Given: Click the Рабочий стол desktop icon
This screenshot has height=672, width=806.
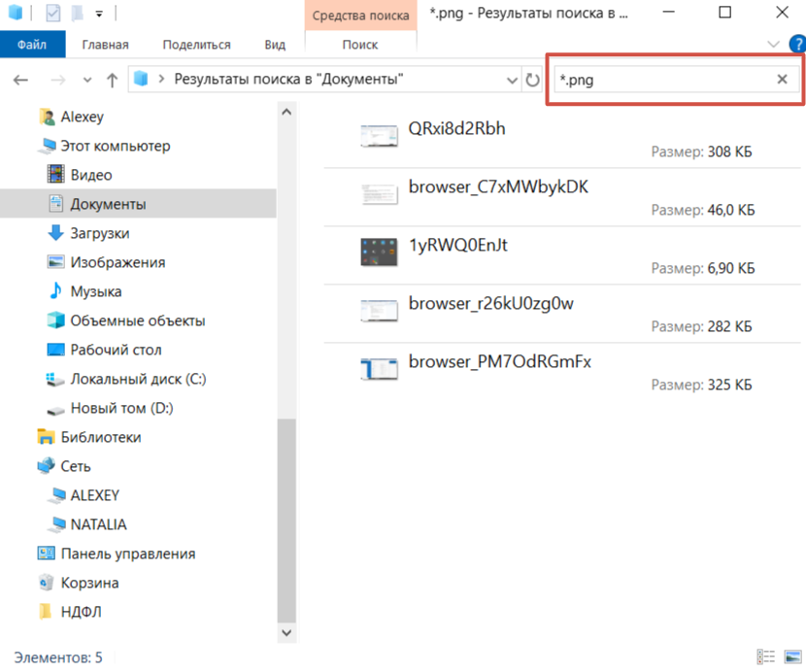Looking at the screenshot, I should 55,350.
